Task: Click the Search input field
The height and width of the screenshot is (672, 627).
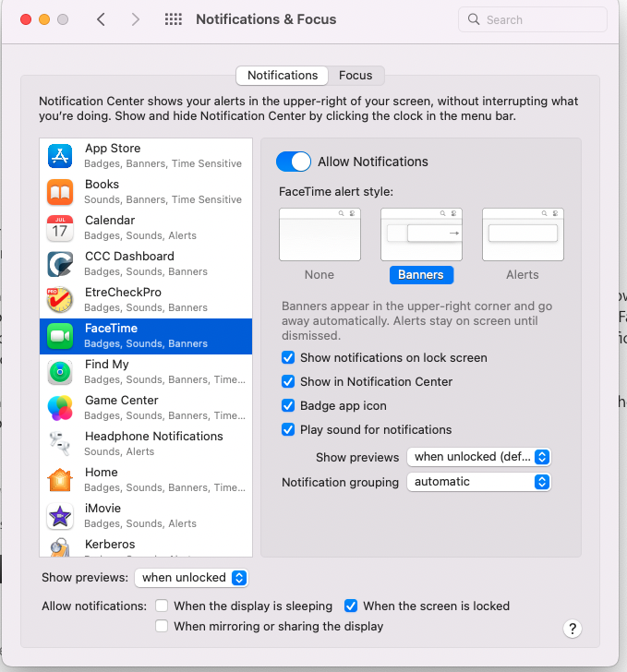Action: (x=533, y=19)
